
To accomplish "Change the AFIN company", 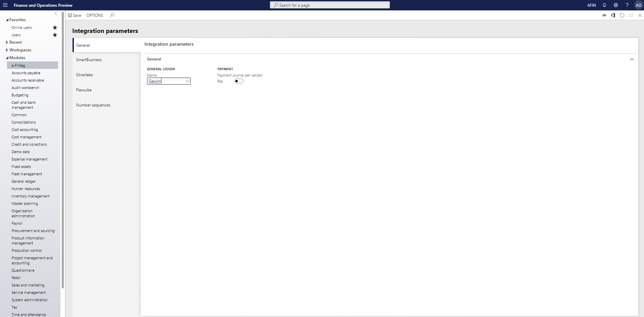I will [x=592, y=5].
